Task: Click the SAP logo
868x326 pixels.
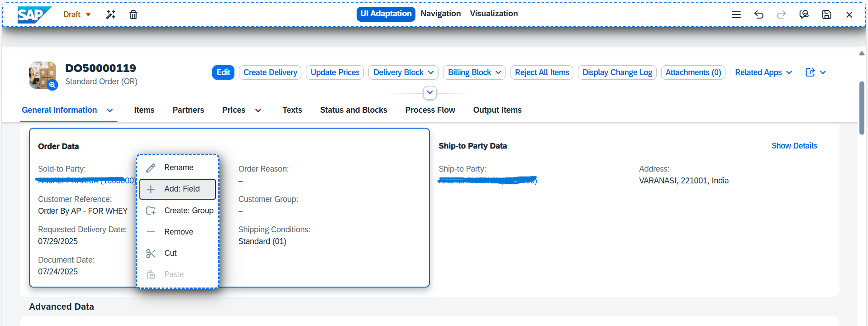Action: (34, 14)
